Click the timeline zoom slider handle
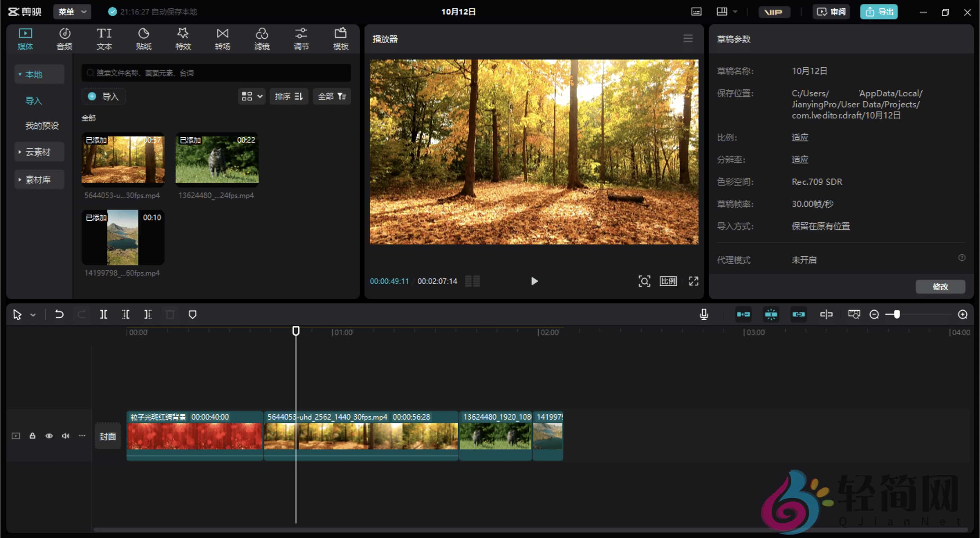 pos(897,314)
